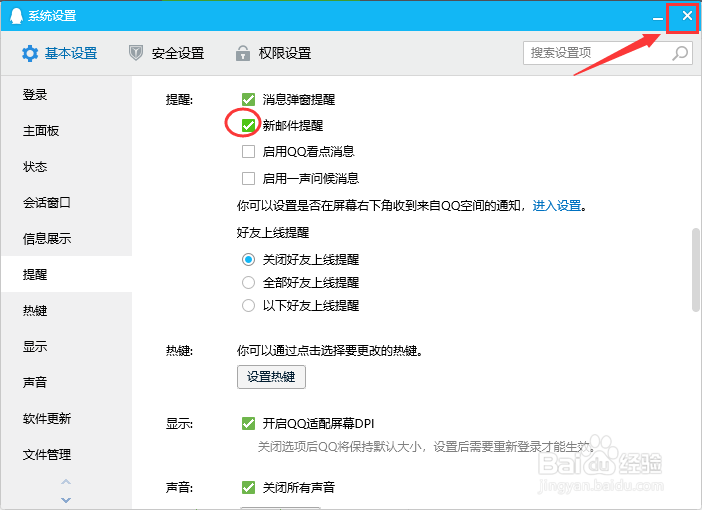
Task: Uncheck 开启QQ适配屏幕DPI checkbox
Action: (x=248, y=423)
